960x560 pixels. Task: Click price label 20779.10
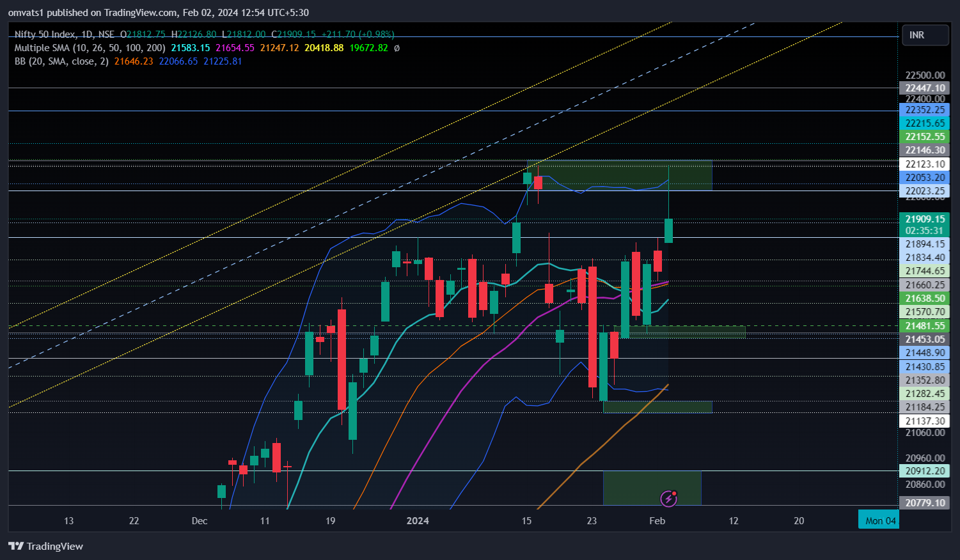pos(925,503)
